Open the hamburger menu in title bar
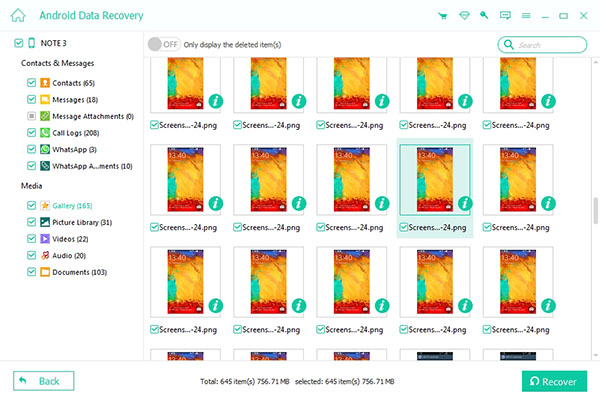 point(526,16)
